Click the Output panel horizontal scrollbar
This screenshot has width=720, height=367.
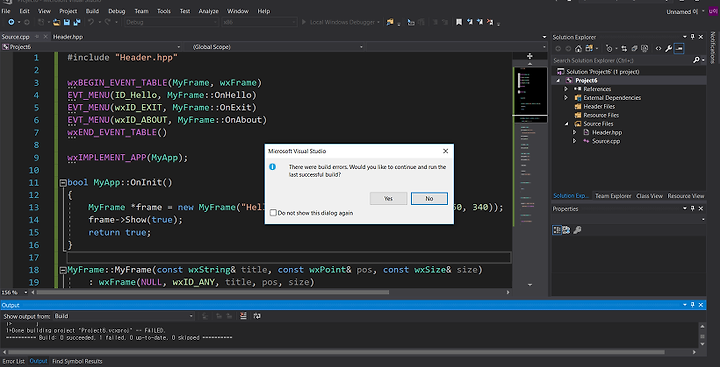(x=336, y=352)
